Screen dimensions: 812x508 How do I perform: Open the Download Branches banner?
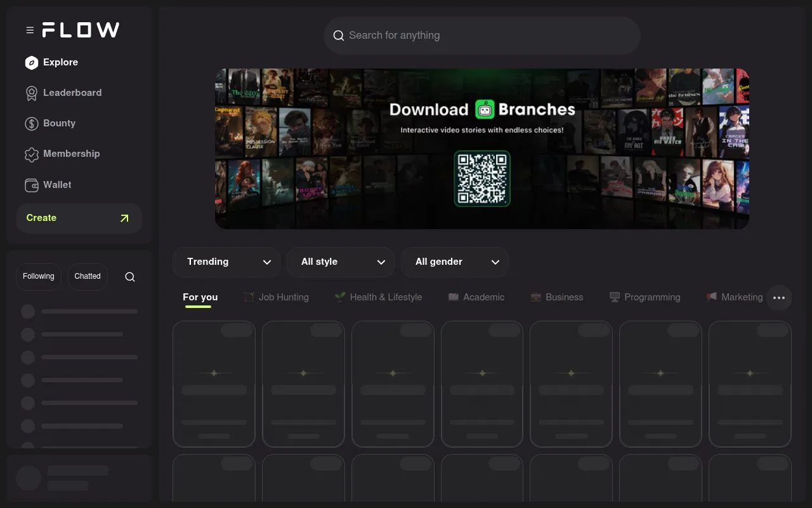pyautogui.click(x=482, y=149)
